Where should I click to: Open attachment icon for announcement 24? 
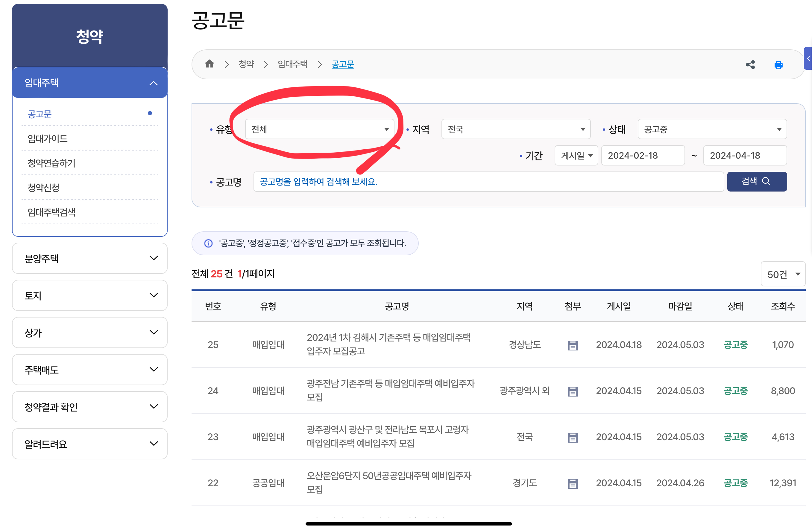point(572,391)
